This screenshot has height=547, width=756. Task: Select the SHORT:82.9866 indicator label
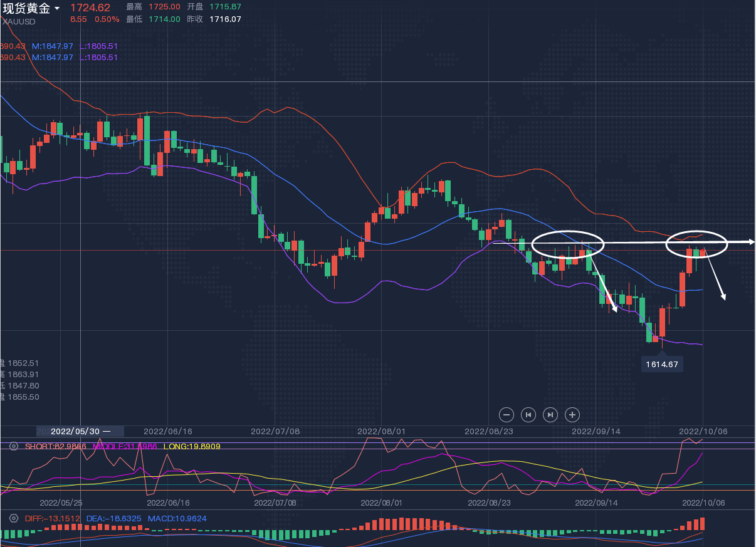(x=56, y=446)
